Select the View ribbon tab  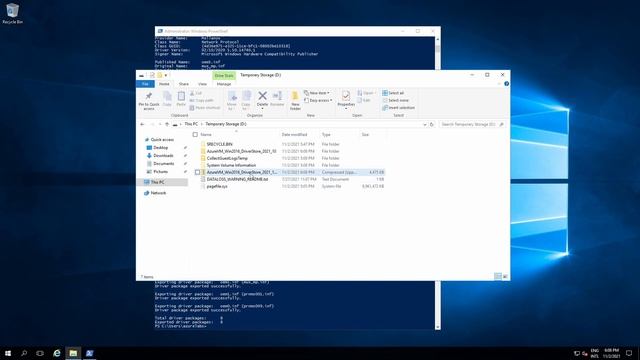[x=202, y=84]
